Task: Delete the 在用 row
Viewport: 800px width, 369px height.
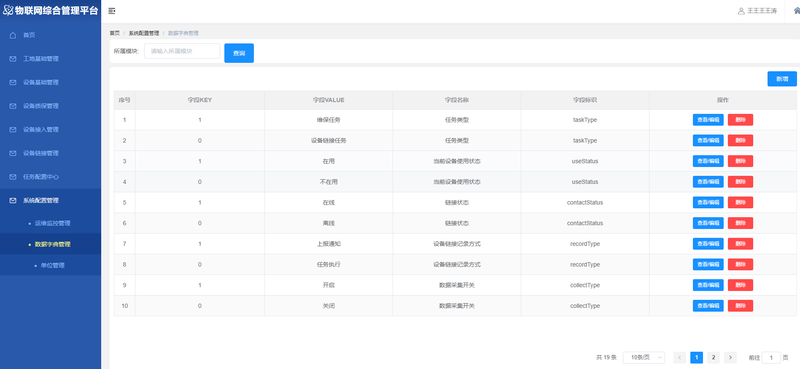Action: pyautogui.click(x=740, y=161)
